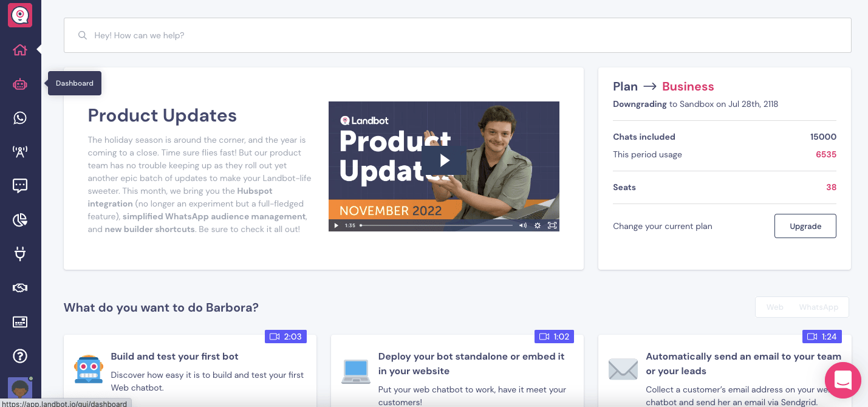868x407 pixels.
Task: Play the Product Updates video center button
Action: [445, 160]
